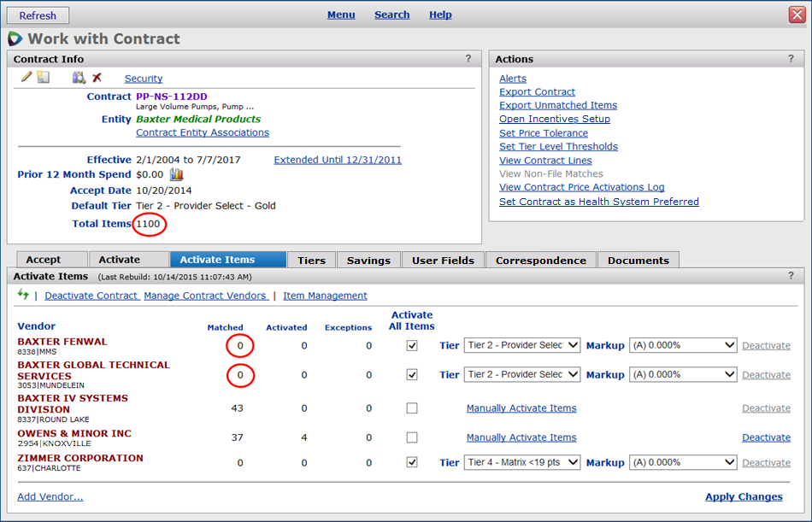Open the Export Unmatched Items action link
Image resolution: width=812 pixels, height=522 pixels.
pos(557,105)
